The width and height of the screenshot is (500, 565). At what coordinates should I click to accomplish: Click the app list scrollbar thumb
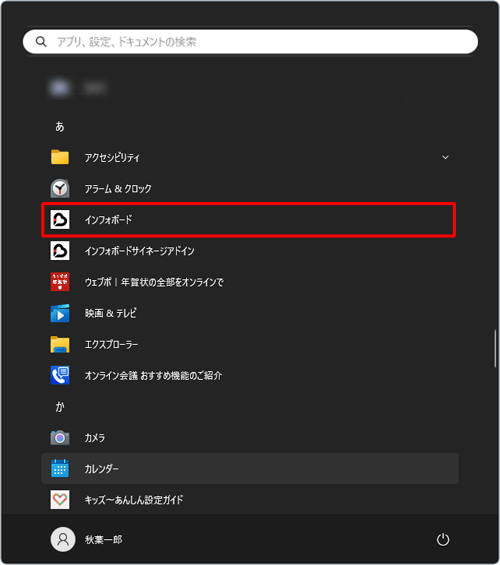(495, 348)
